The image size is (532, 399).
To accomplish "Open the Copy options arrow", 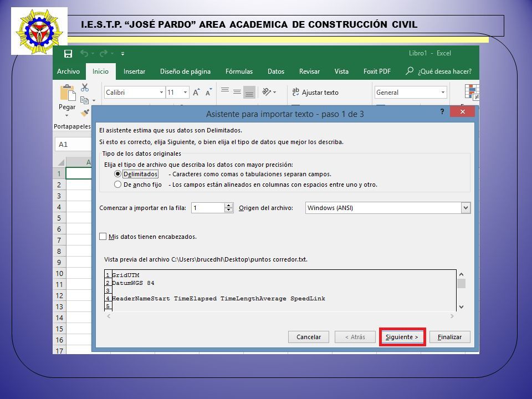I will click(94, 100).
